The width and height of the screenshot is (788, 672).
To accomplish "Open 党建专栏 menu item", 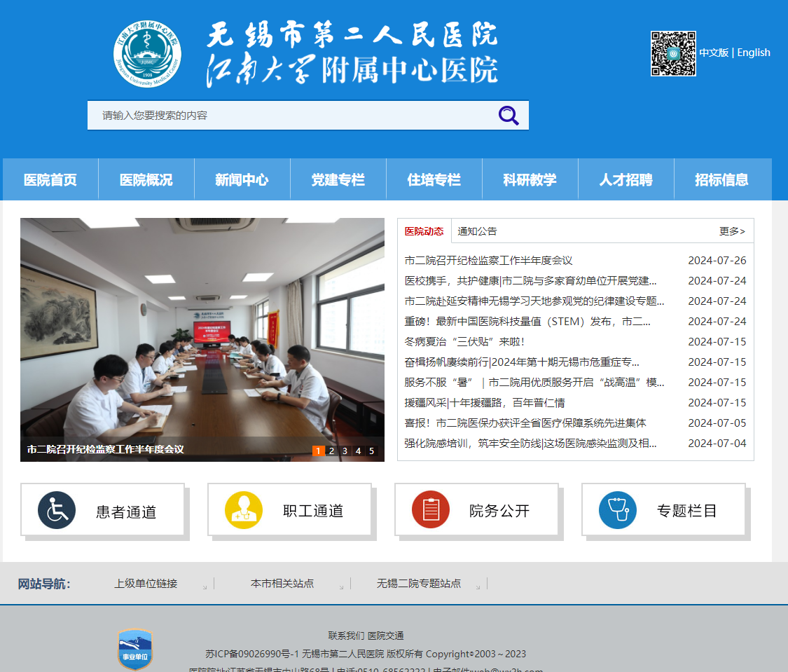I will point(338,179).
